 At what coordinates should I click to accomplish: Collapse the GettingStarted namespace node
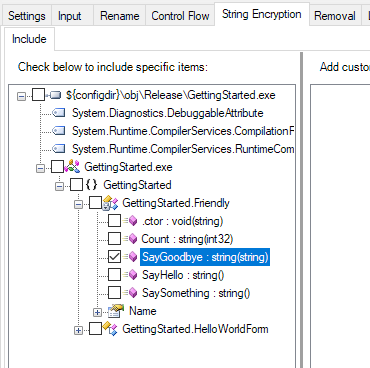(x=59, y=186)
